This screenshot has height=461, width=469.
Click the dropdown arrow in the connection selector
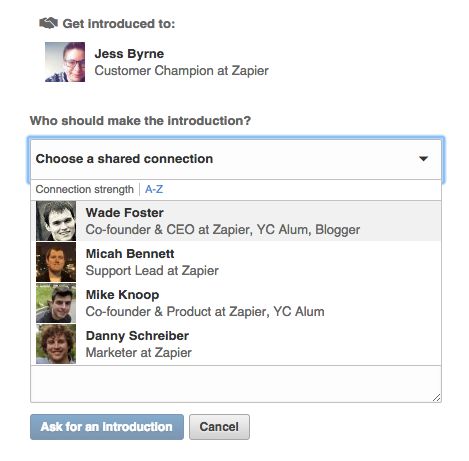point(423,159)
